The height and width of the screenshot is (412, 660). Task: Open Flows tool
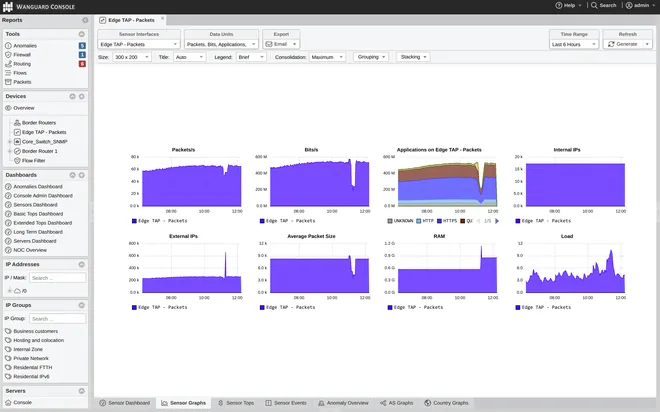[20, 73]
